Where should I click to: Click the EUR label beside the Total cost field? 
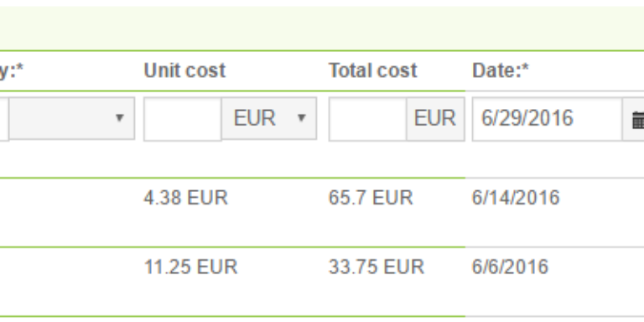click(435, 119)
